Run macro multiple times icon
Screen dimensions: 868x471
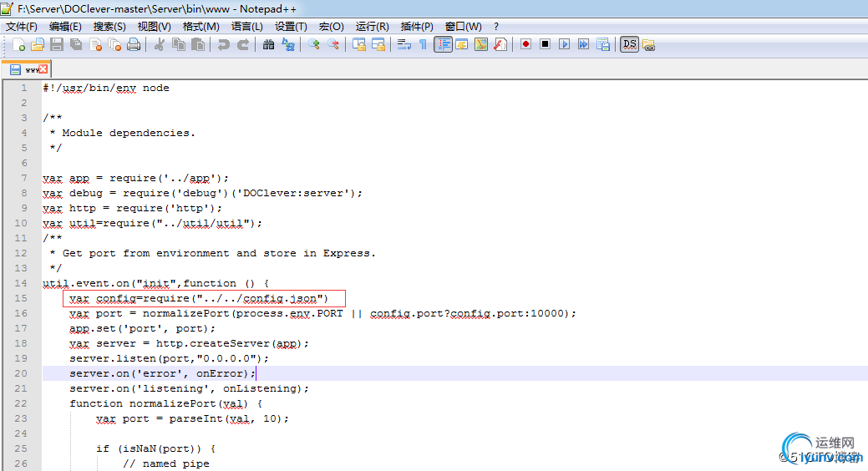point(583,44)
